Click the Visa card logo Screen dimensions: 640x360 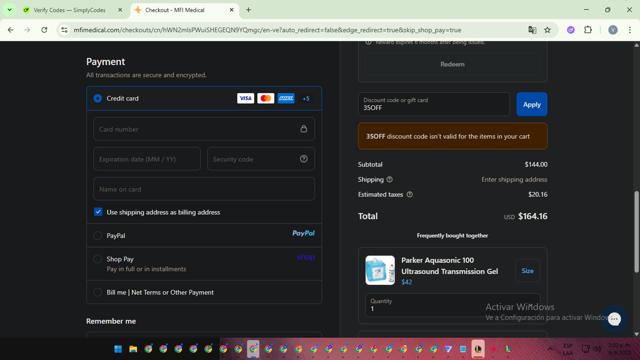pos(245,98)
